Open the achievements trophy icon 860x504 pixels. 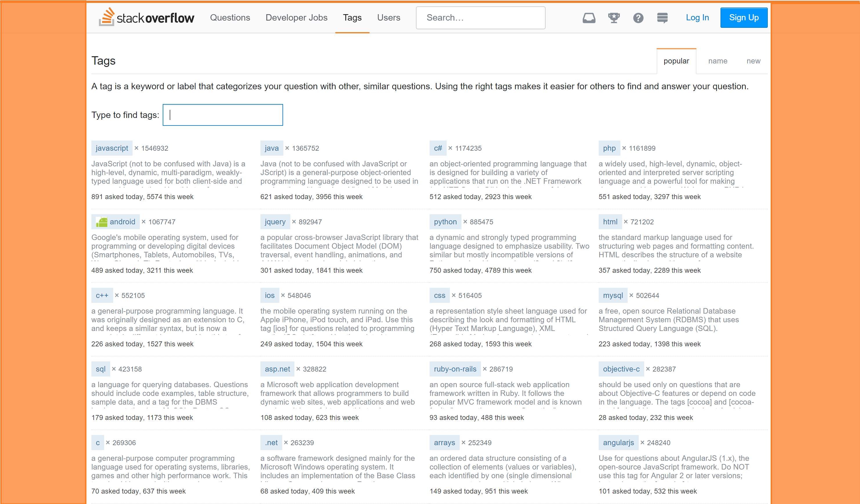pyautogui.click(x=614, y=18)
